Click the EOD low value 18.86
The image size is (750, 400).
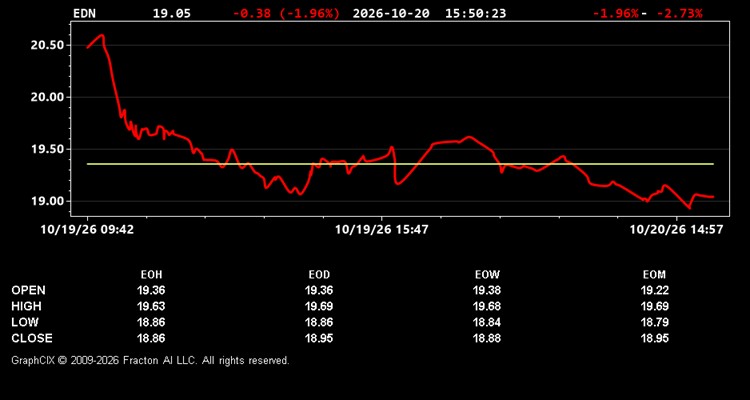(319, 322)
